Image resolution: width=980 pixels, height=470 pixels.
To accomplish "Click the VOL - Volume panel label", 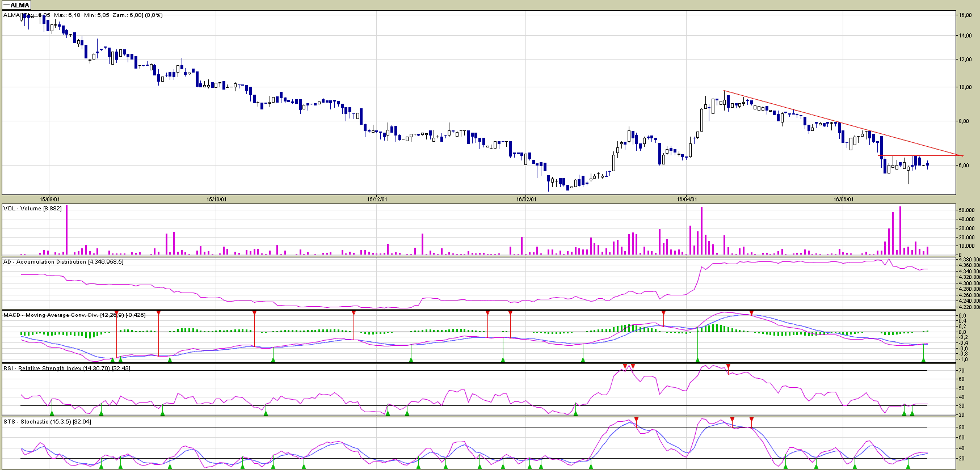I will point(32,209).
